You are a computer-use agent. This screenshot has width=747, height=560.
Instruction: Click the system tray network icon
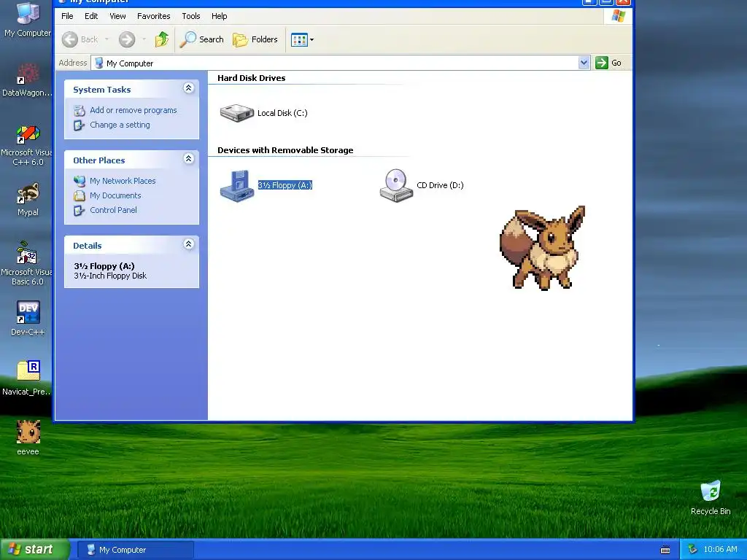[692, 550]
